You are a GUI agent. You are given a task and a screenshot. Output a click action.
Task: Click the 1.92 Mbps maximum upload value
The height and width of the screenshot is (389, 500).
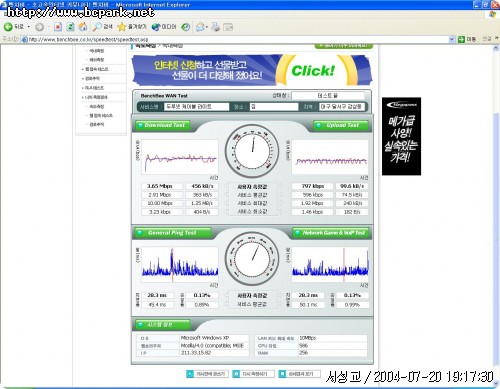[313, 203]
